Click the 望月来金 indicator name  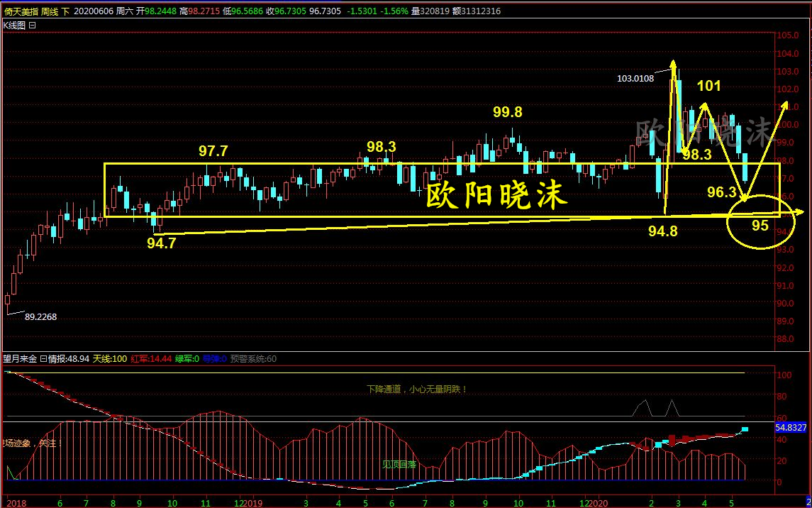[20, 358]
